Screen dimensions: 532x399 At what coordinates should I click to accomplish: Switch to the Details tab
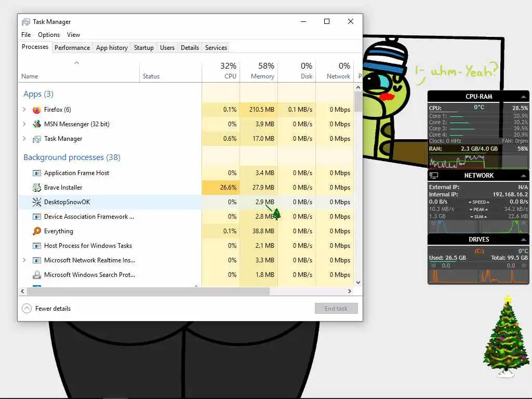point(190,48)
